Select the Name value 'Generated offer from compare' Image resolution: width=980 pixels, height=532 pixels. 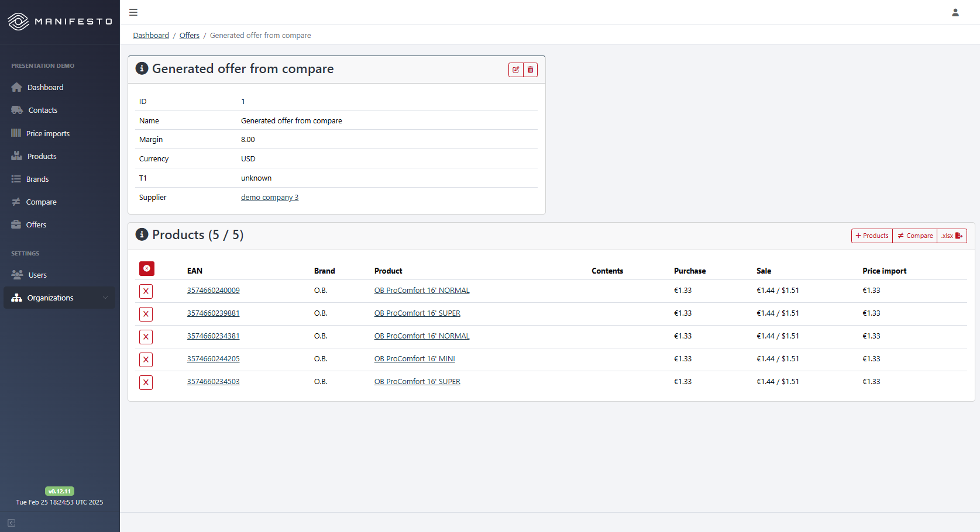point(291,121)
